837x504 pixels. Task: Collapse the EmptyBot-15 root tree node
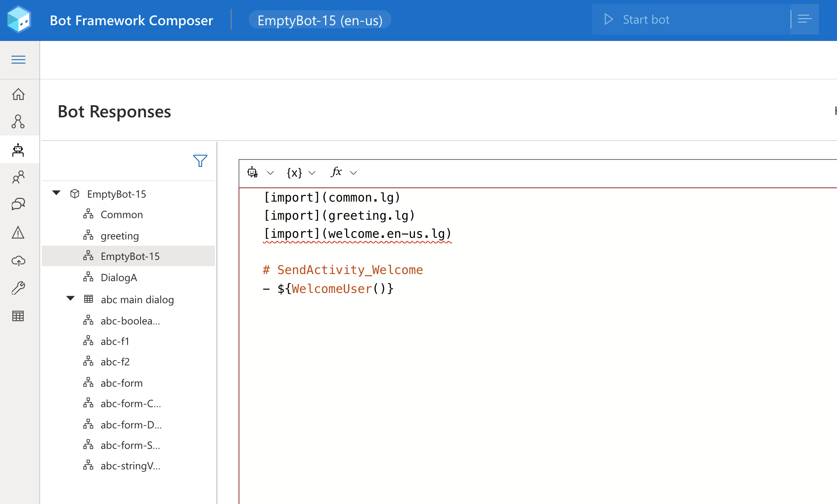tap(56, 193)
